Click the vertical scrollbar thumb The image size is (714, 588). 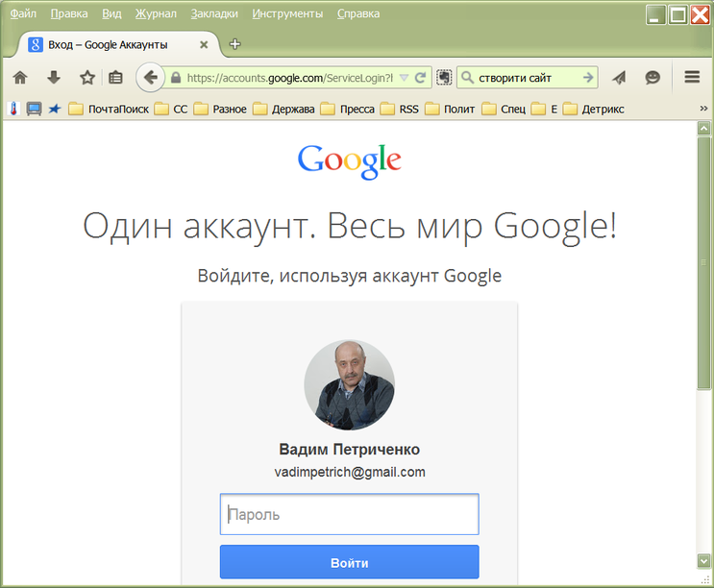tap(704, 263)
